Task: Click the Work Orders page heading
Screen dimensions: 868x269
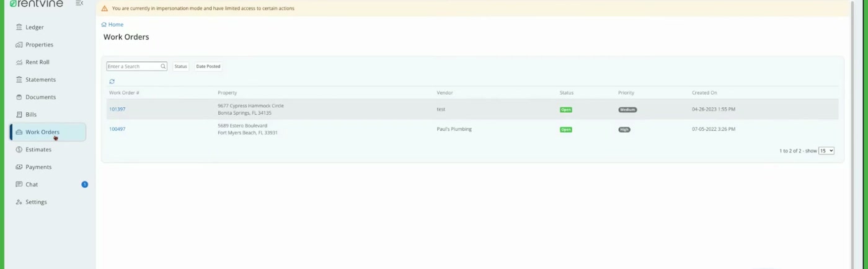Action: pos(126,37)
